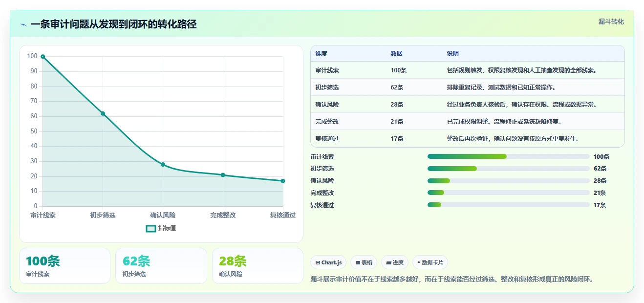Click the 复核通过 progress bar
The height and width of the screenshot is (303, 644).
click(x=508, y=205)
